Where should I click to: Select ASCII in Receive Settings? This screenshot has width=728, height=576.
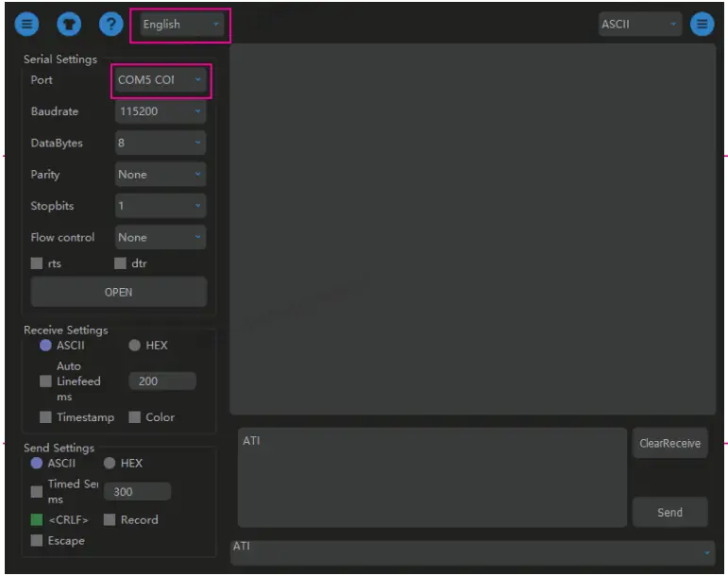click(45, 346)
